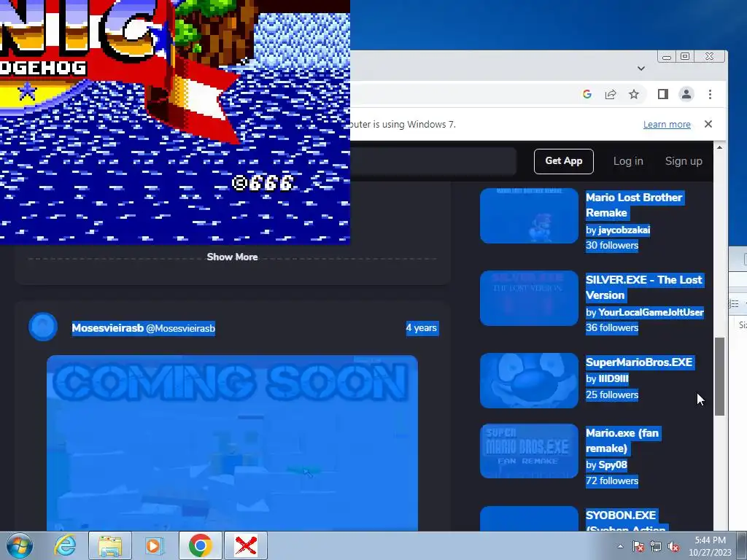Image resolution: width=747 pixels, height=560 pixels.
Task: Click 30 followers text
Action: pos(612,245)
